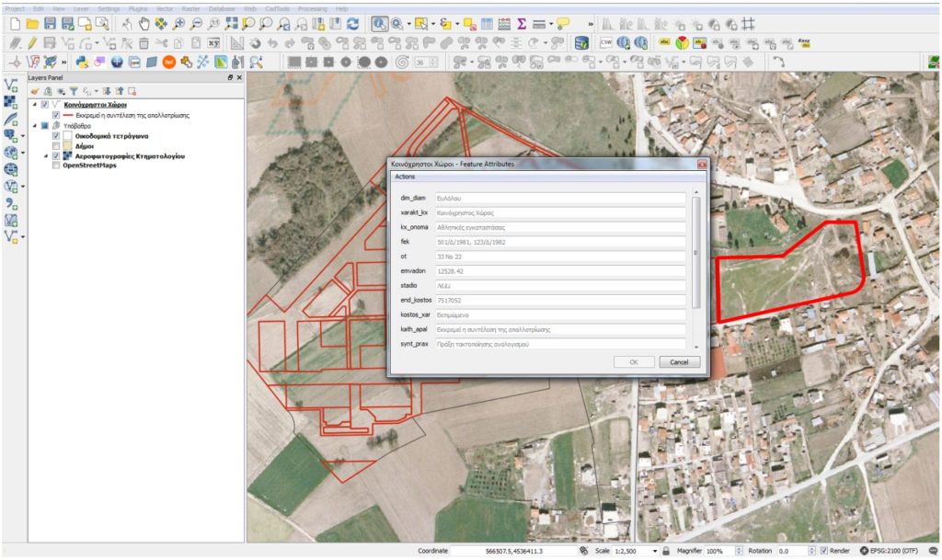Collapse the Υπόβαθρα layer group
Image resolution: width=942 pixels, height=560 pixels.
[35, 125]
